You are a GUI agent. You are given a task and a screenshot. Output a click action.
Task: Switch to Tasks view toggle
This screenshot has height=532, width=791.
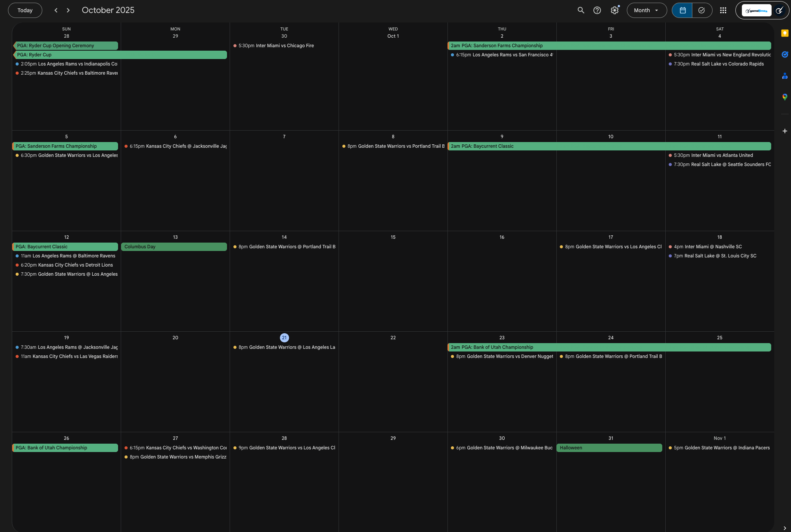click(x=702, y=10)
